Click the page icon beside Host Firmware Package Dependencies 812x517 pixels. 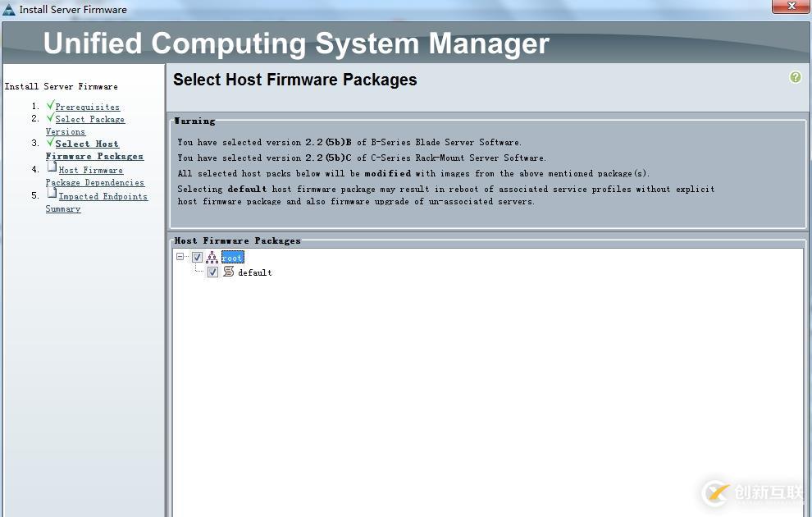(52, 168)
